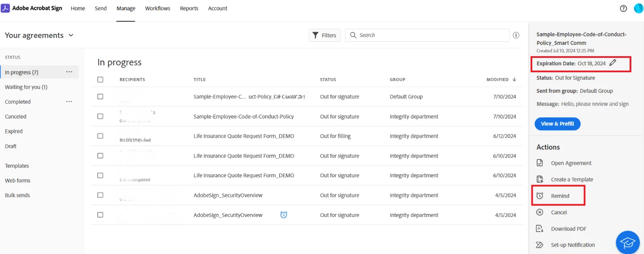Click the Remind alarm clock icon
Screen dimensions: 644x254
coord(540,196)
